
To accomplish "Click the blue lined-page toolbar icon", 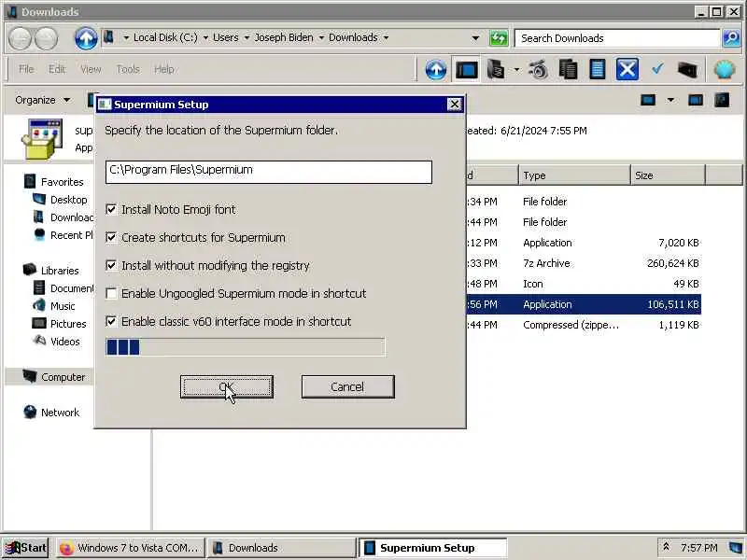I will (597, 70).
